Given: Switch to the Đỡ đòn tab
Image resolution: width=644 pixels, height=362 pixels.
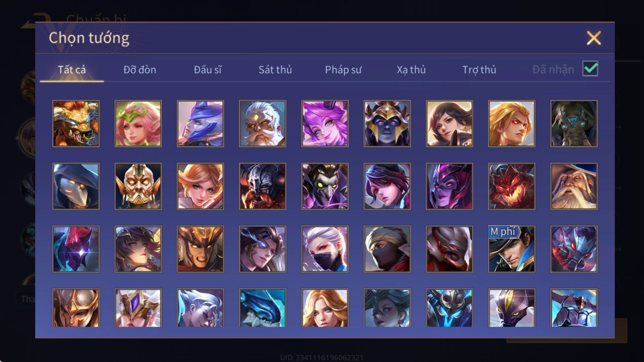Looking at the screenshot, I should pos(140,70).
